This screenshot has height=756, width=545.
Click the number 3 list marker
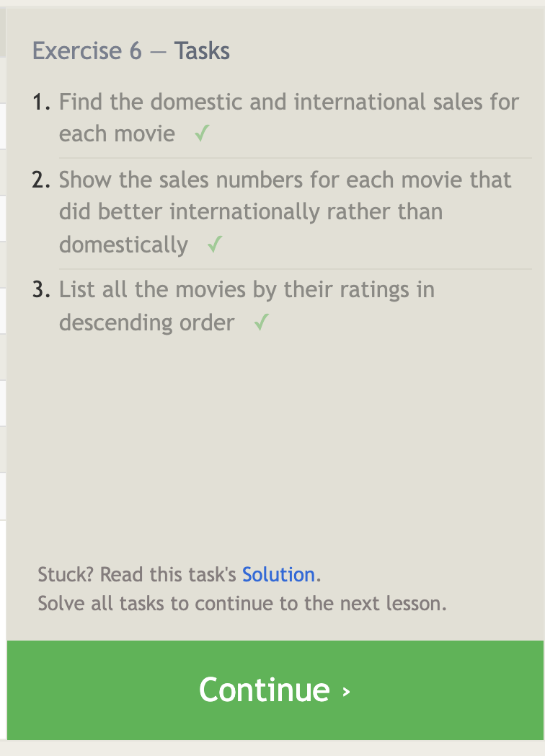click(x=42, y=290)
